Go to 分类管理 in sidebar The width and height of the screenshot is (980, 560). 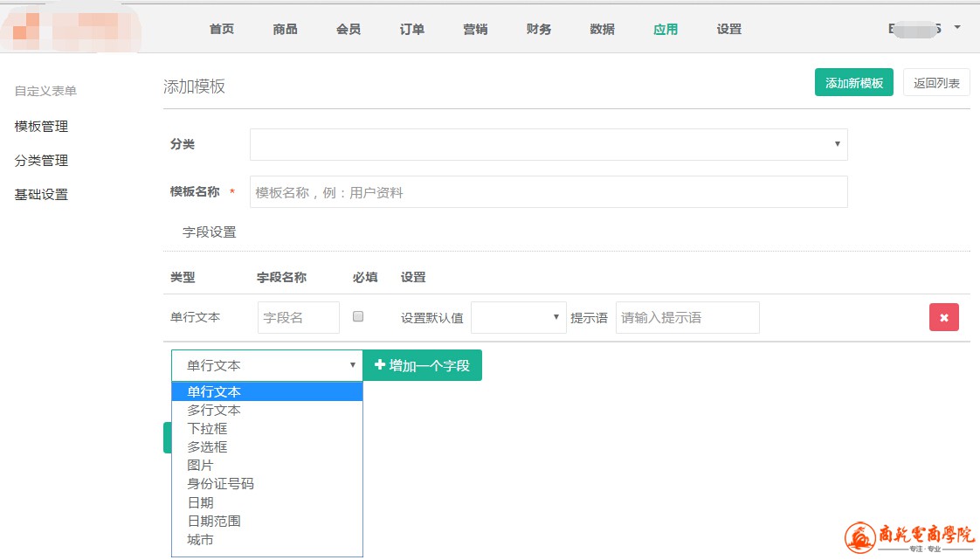[41, 161]
